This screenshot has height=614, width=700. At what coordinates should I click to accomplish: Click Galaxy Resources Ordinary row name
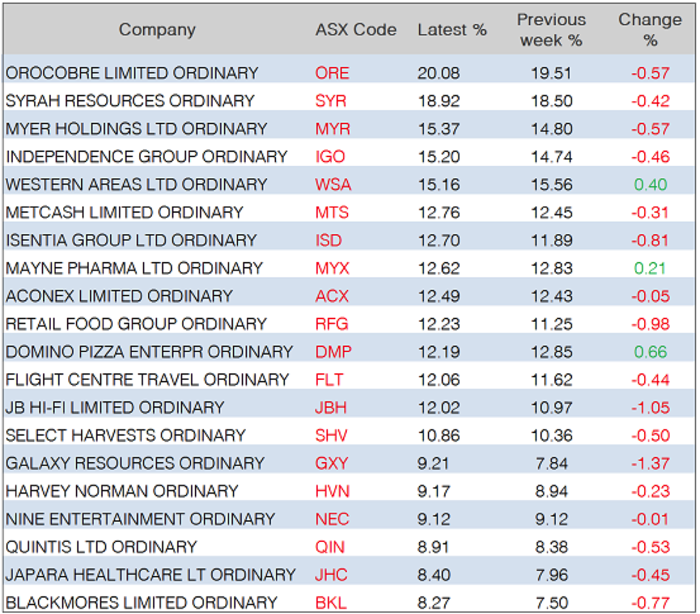click(x=135, y=463)
